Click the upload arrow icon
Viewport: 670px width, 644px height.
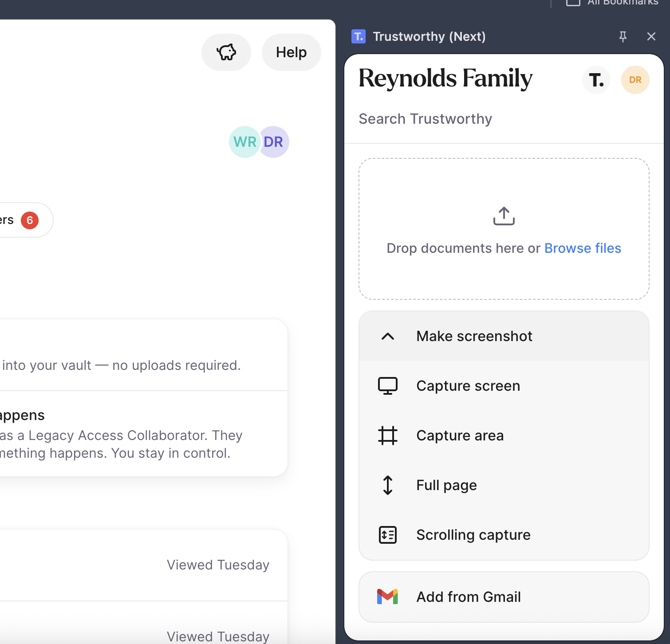[x=504, y=216]
